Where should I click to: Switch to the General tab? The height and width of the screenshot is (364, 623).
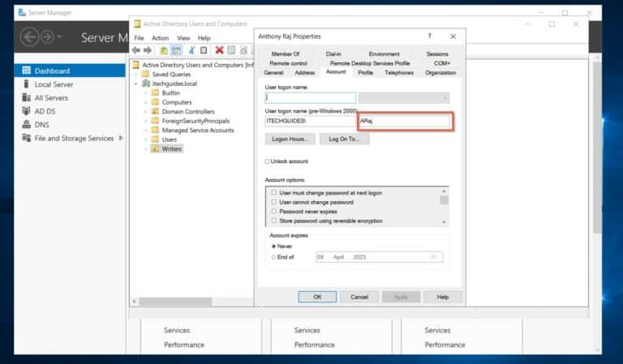tap(273, 73)
